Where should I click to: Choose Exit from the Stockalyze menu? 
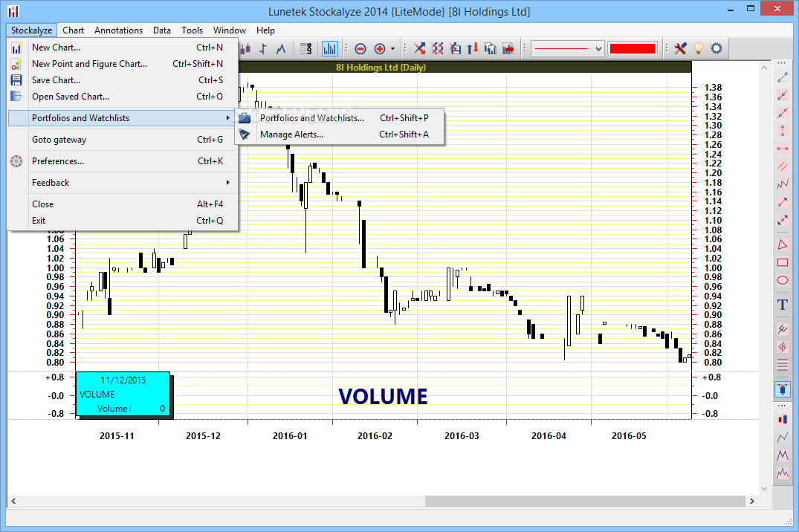click(x=123, y=220)
